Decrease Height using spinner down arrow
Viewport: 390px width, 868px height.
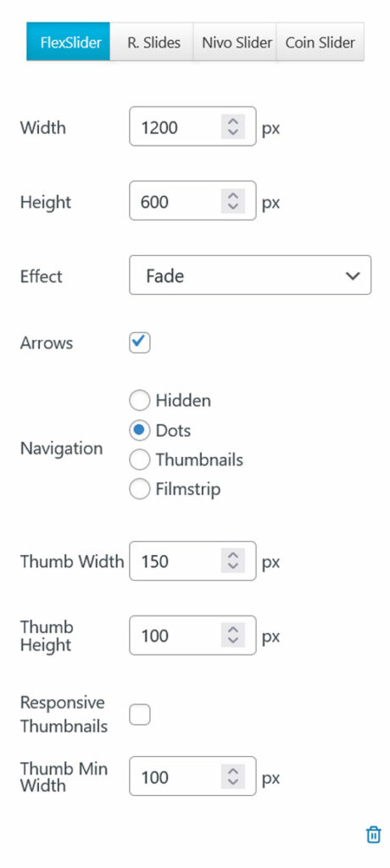pyautogui.click(x=233, y=208)
